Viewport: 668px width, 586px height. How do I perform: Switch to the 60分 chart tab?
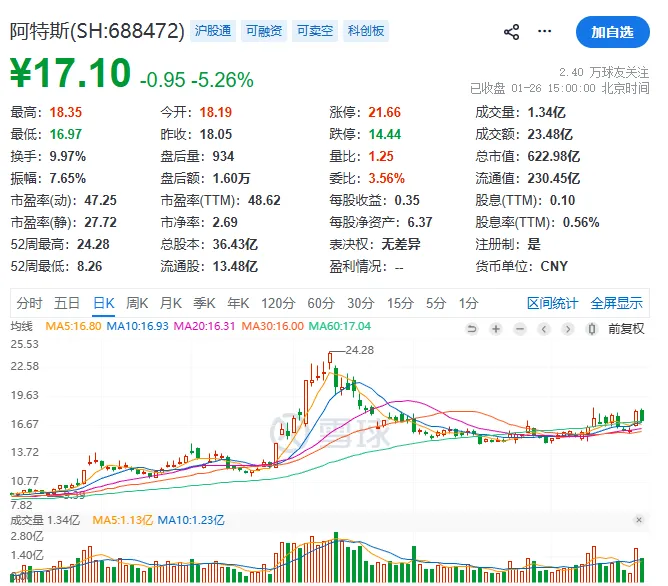pos(321,303)
